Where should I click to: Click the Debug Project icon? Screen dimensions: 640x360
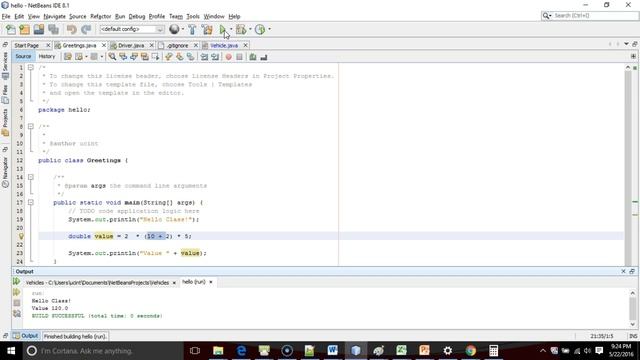click(241, 29)
